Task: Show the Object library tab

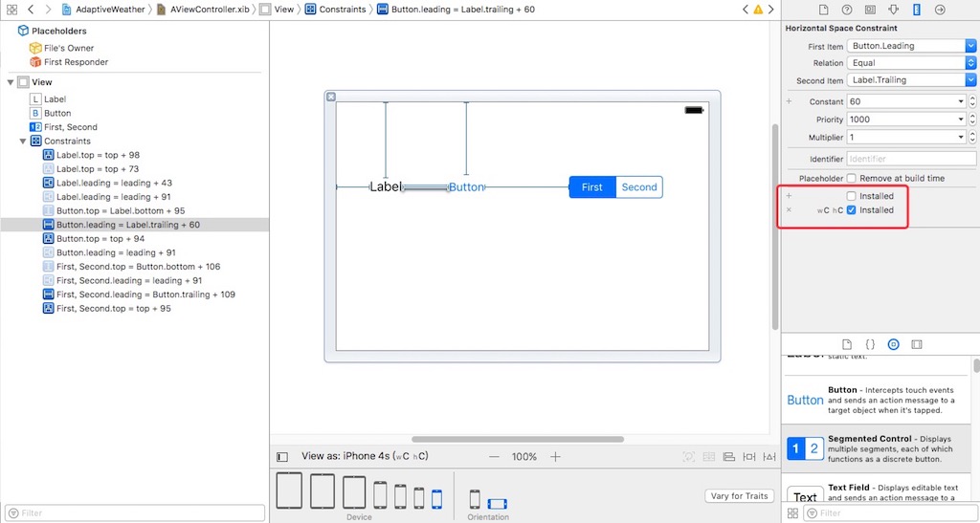Action: coord(893,344)
